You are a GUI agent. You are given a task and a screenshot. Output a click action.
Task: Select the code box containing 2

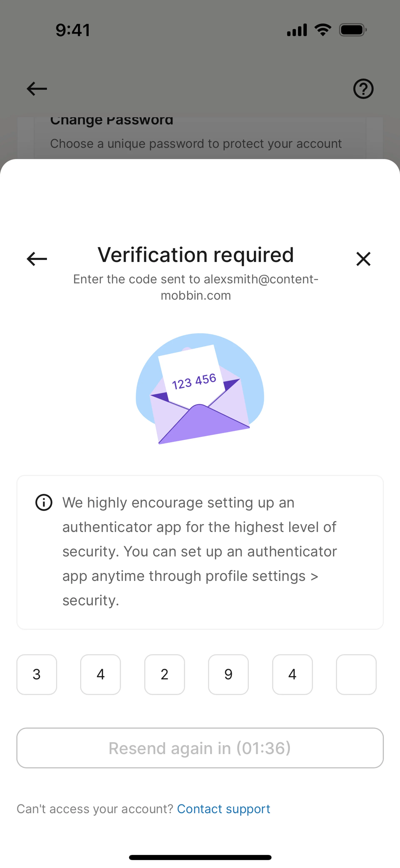click(x=164, y=675)
